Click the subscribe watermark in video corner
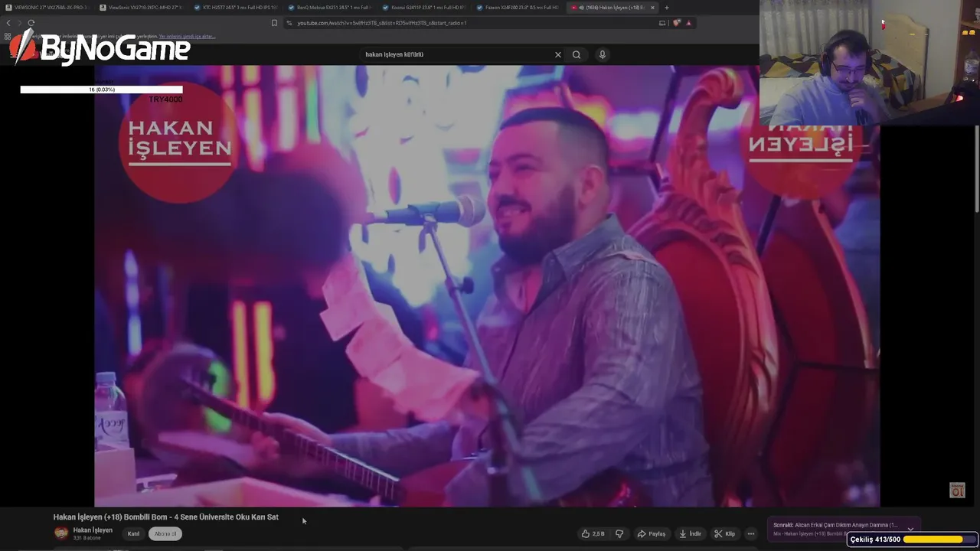Screen dimensions: 980x551 click(x=957, y=491)
